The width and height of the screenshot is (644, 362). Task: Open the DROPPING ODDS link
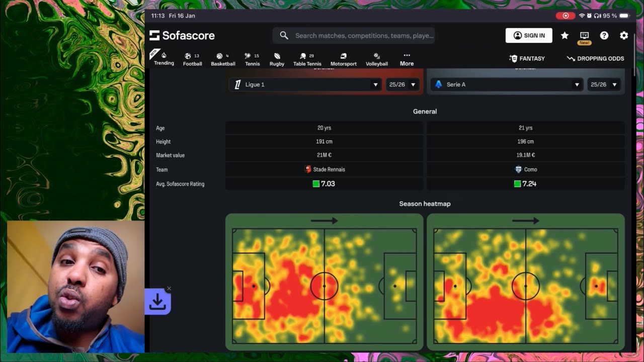595,58
